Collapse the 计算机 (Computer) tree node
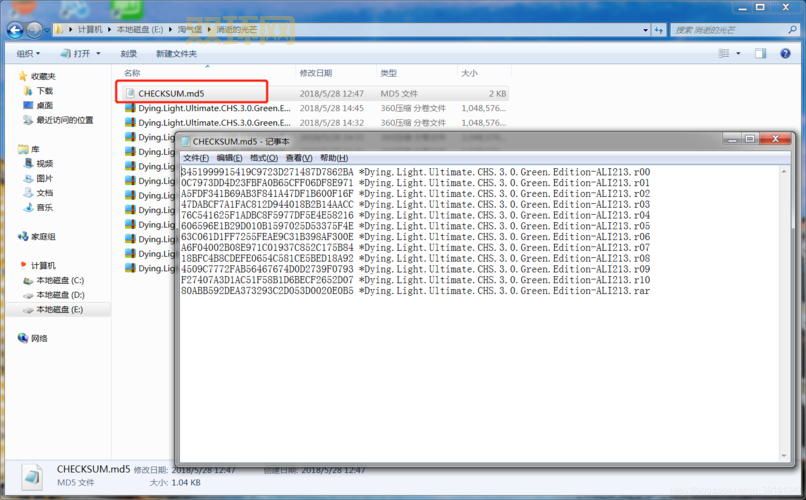806x500 pixels. (x=11, y=266)
